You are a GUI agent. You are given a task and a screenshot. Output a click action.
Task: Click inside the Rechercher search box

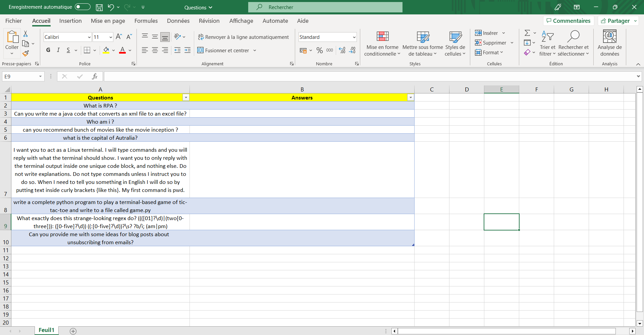[x=325, y=7]
